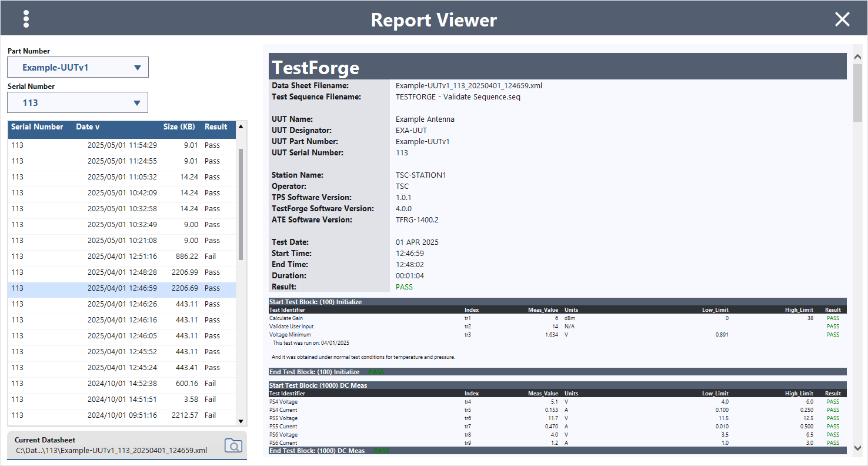Click the Current Datasheet file path
This screenshot has height=466, width=868.
coord(112,451)
